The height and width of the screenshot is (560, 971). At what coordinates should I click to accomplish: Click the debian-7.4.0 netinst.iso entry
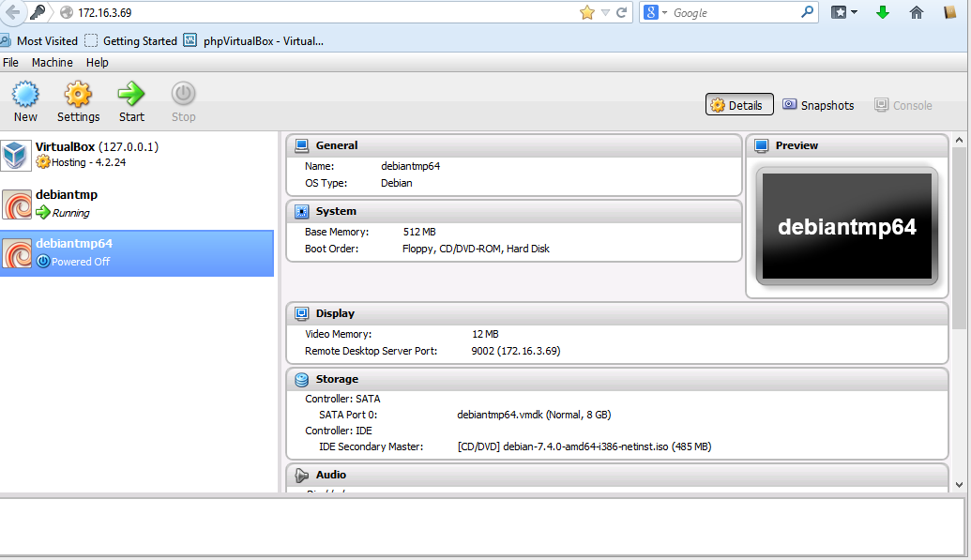(584, 446)
